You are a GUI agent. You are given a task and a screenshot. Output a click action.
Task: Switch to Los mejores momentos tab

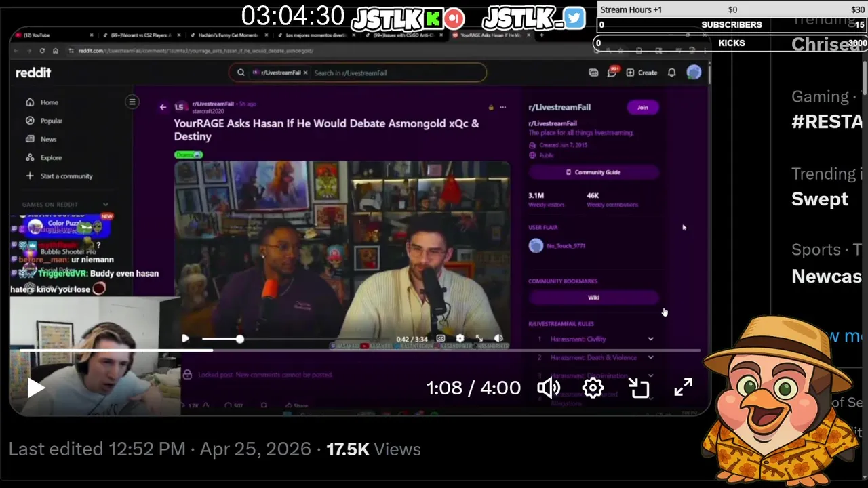316,35
